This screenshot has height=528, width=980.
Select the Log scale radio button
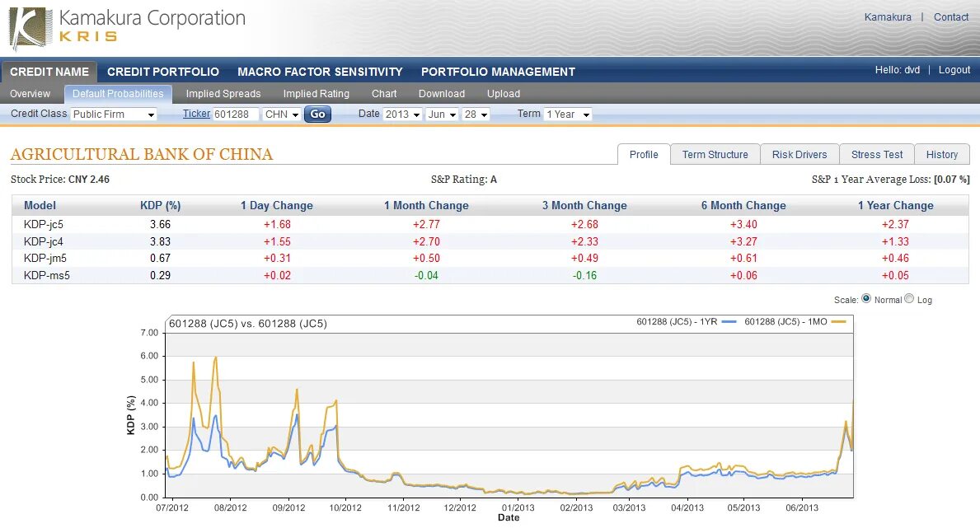909,299
